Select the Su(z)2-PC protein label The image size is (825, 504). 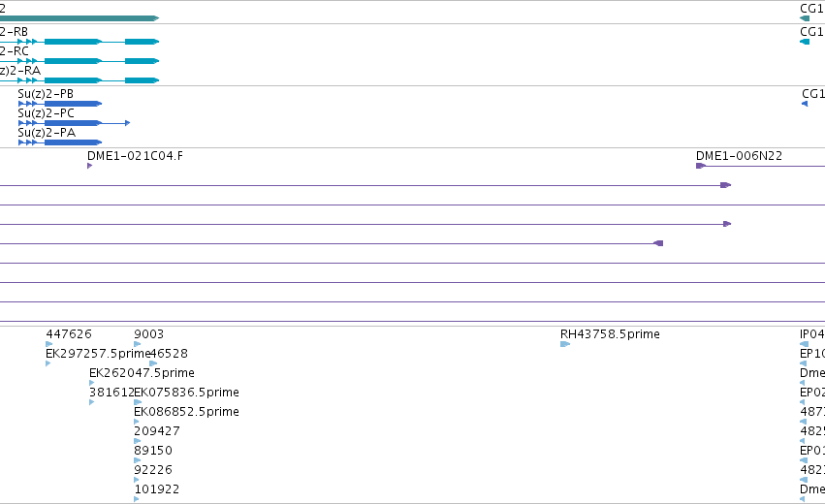point(47,113)
